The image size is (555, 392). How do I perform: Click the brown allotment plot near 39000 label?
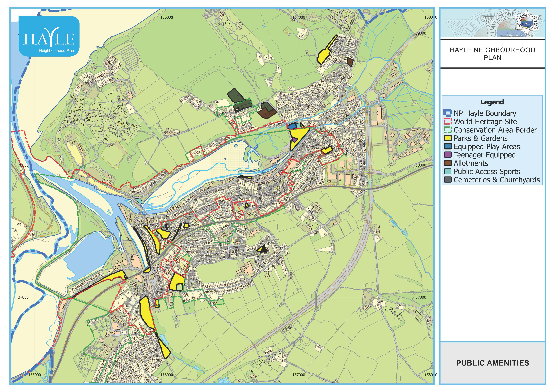350,62
